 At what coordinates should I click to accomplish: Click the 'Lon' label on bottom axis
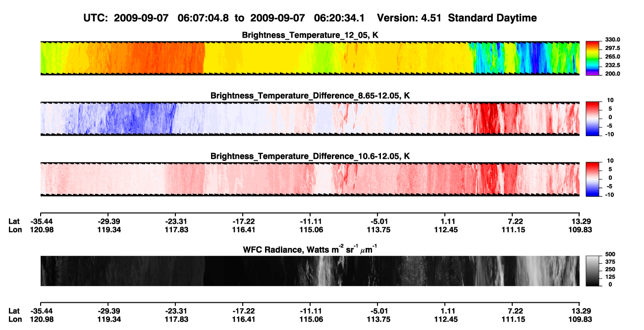coord(15,320)
